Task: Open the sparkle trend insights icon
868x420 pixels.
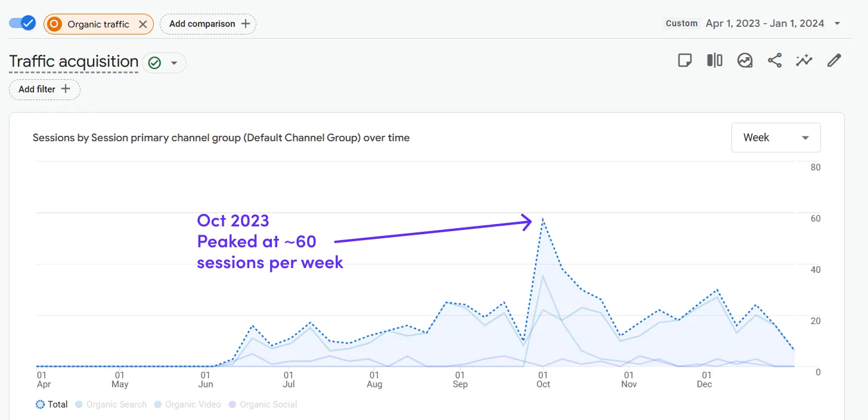Action: pyautogui.click(x=804, y=60)
